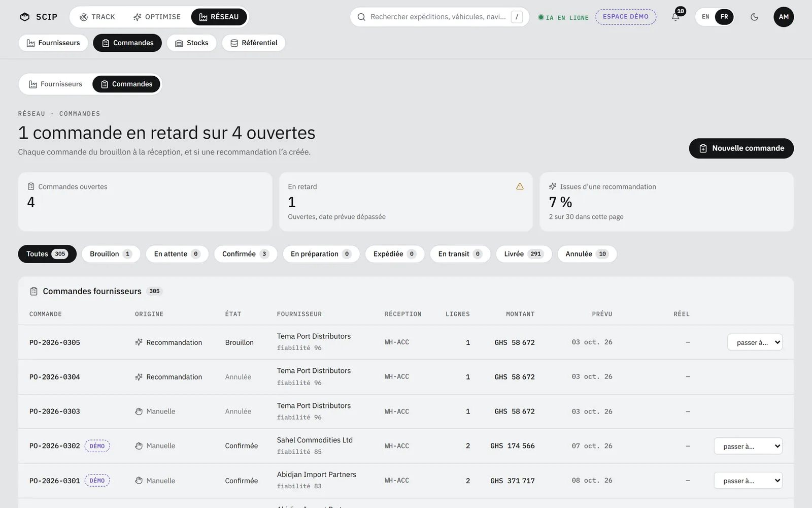812x508 pixels.
Task: Open 'passer à...' dropdown for PO-2026-0305
Action: point(755,342)
